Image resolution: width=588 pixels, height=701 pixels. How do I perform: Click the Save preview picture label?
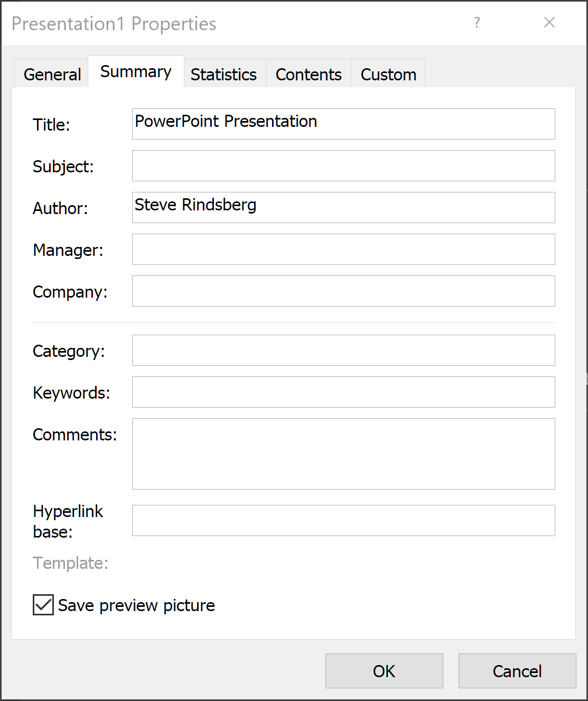coord(136,605)
